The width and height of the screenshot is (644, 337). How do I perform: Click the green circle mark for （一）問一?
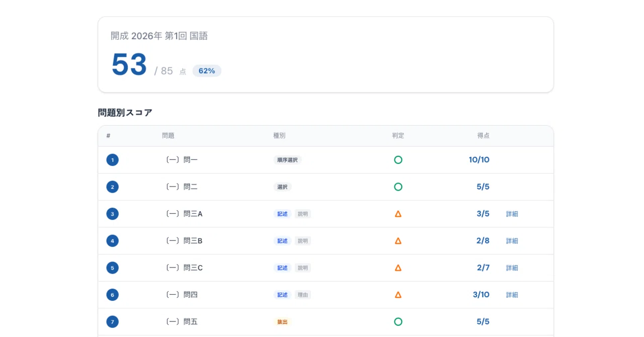pyautogui.click(x=398, y=160)
